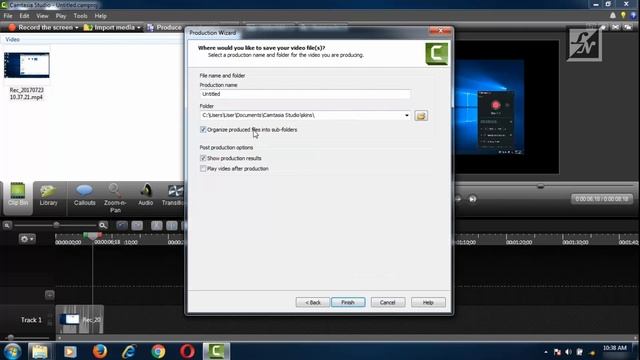
Task: Select the clip on Track 1
Action: 80,320
